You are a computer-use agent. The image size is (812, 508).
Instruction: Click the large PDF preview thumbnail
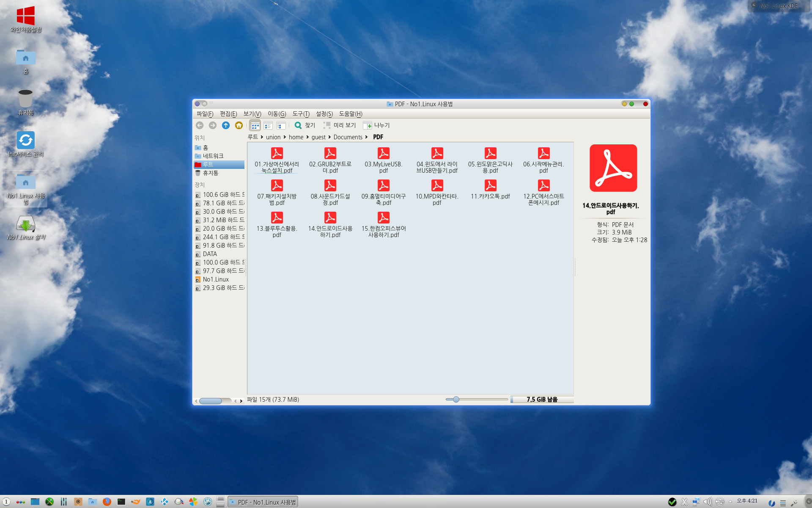(613, 168)
